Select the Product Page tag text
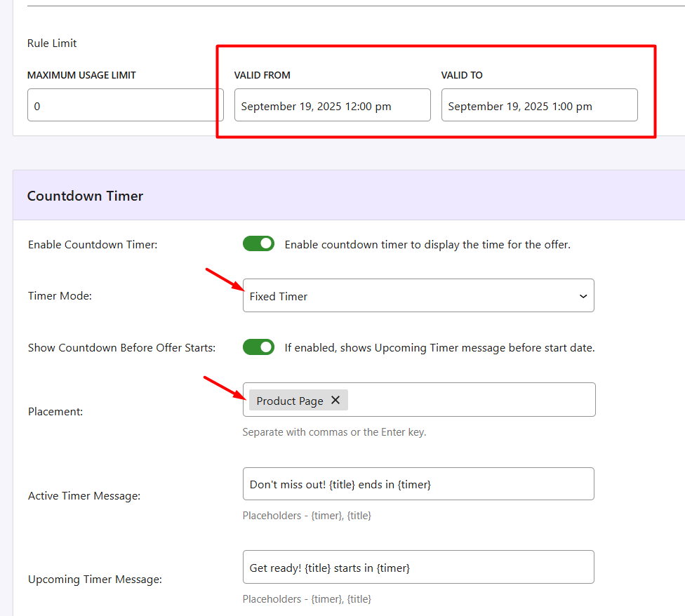Image resolution: width=685 pixels, height=616 pixels. [290, 401]
